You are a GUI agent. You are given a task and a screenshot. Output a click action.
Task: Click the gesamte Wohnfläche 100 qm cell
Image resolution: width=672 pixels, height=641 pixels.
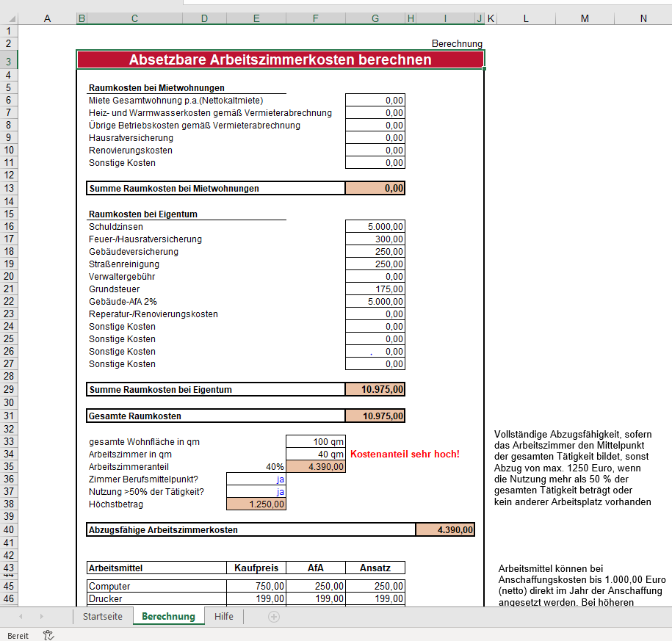click(315, 442)
